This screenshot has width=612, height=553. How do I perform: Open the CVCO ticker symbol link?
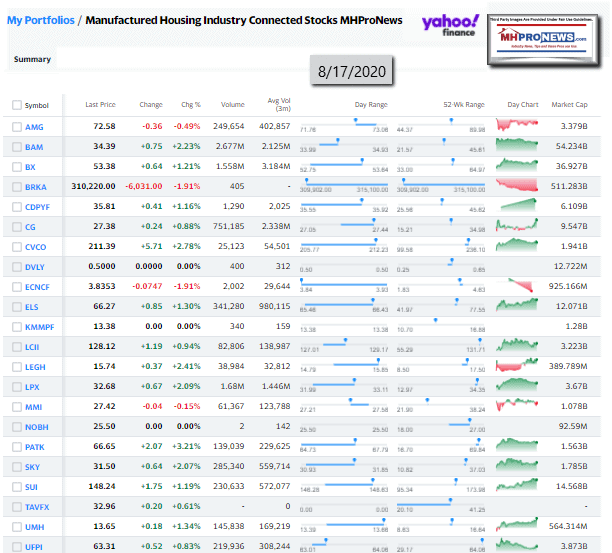[x=36, y=246]
